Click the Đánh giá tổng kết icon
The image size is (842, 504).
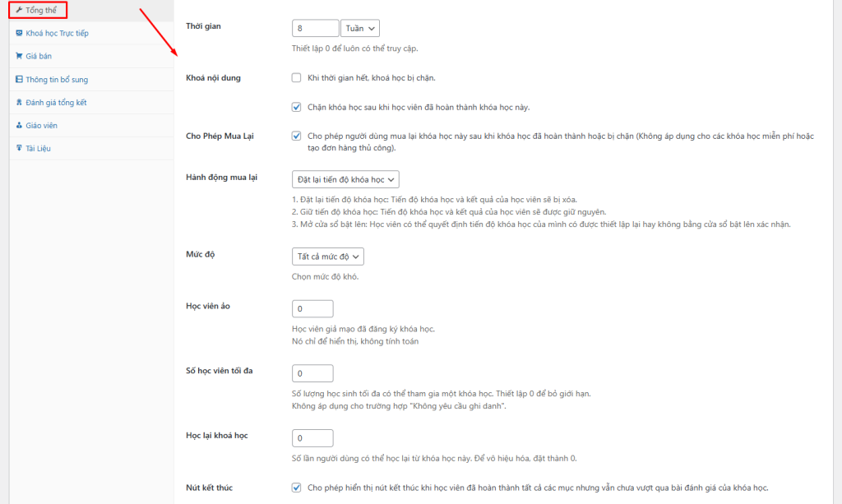coord(19,103)
